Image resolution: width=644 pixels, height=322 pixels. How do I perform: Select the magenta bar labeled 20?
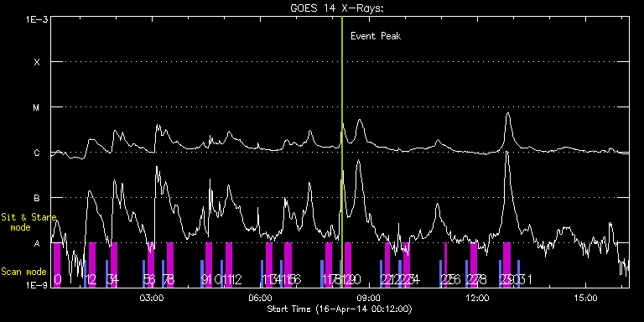coord(348,265)
